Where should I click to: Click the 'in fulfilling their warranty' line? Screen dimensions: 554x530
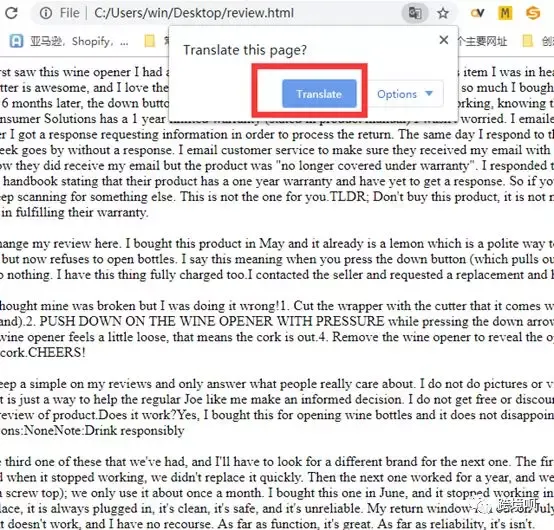tap(75, 212)
